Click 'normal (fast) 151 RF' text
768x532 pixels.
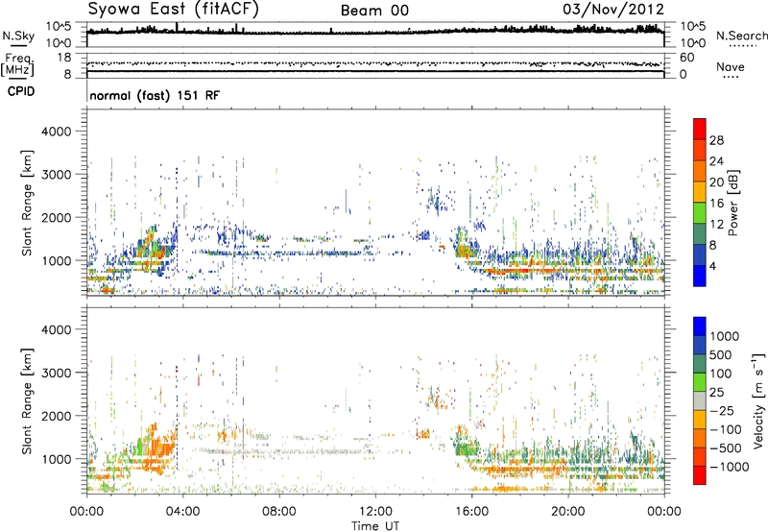pyautogui.click(x=155, y=95)
